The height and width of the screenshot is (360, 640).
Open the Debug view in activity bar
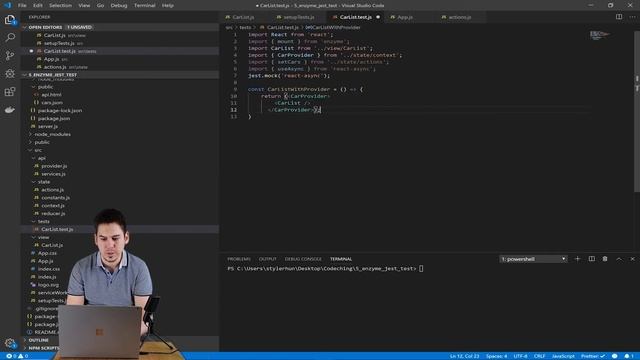click(x=10, y=73)
